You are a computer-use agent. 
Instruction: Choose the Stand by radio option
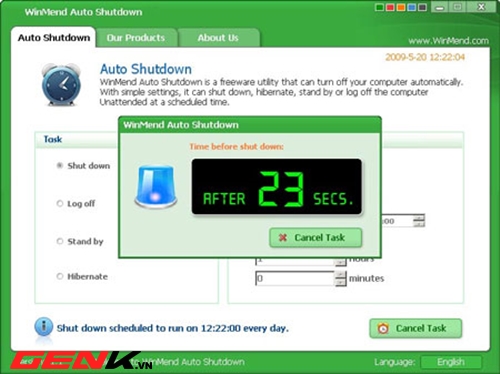click(60, 241)
